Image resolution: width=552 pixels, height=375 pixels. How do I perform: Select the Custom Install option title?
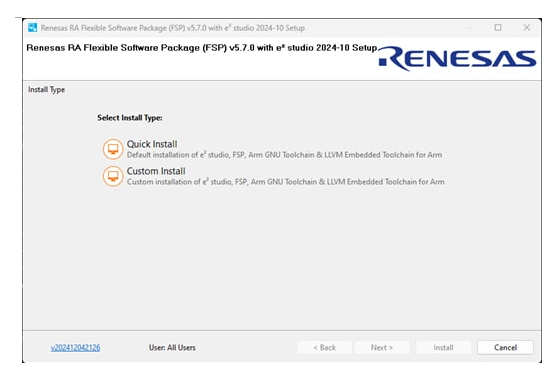pyautogui.click(x=156, y=171)
